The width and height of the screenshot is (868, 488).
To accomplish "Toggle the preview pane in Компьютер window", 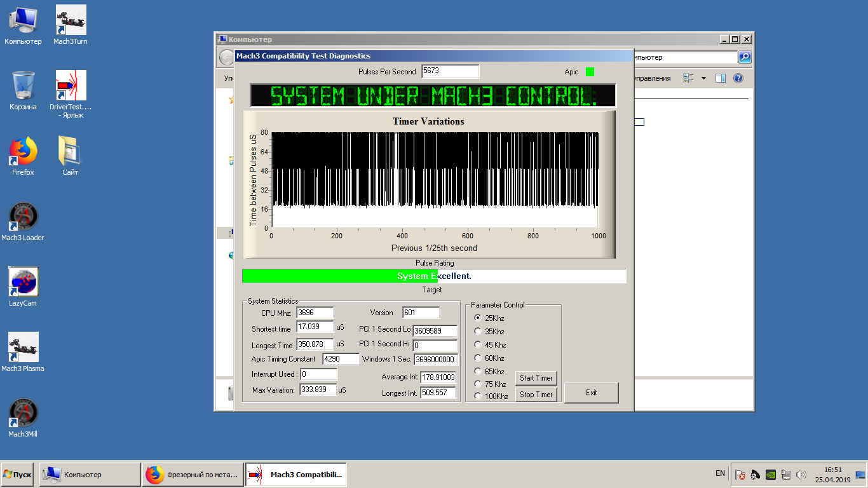I will point(720,78).
